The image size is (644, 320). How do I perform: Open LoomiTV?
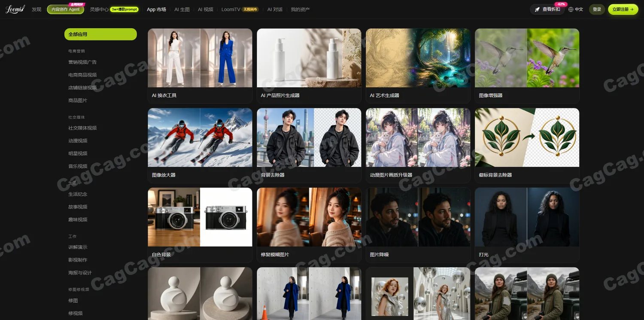tap(231, 9)
